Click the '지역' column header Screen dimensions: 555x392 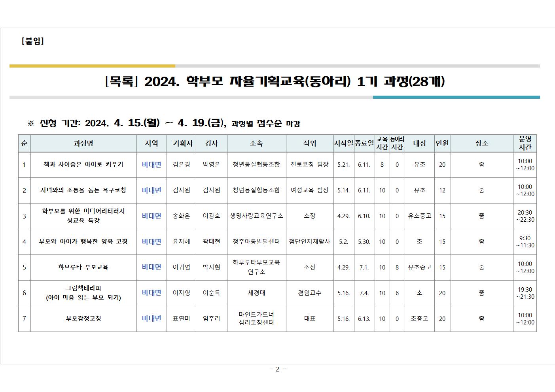pos(152,143)
